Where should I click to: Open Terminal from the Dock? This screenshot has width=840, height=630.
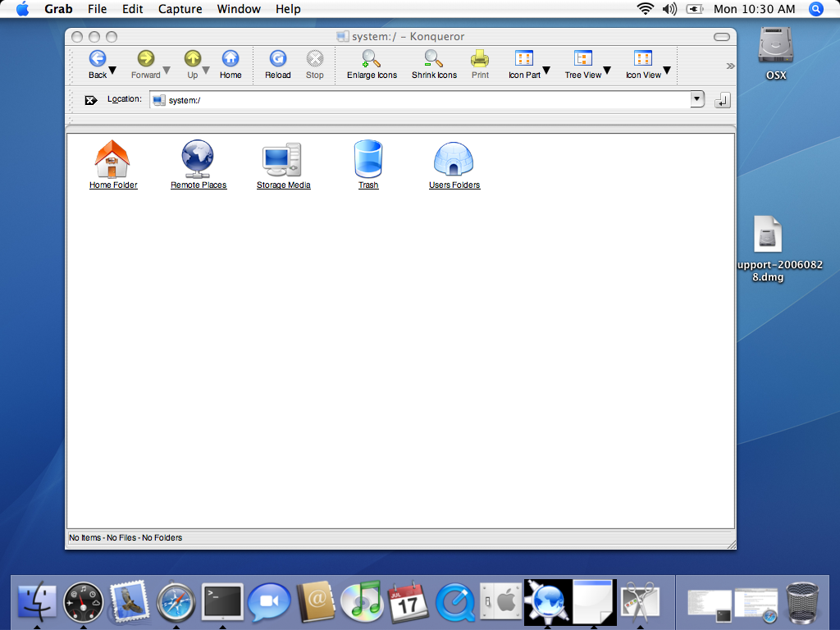(222, 602)
